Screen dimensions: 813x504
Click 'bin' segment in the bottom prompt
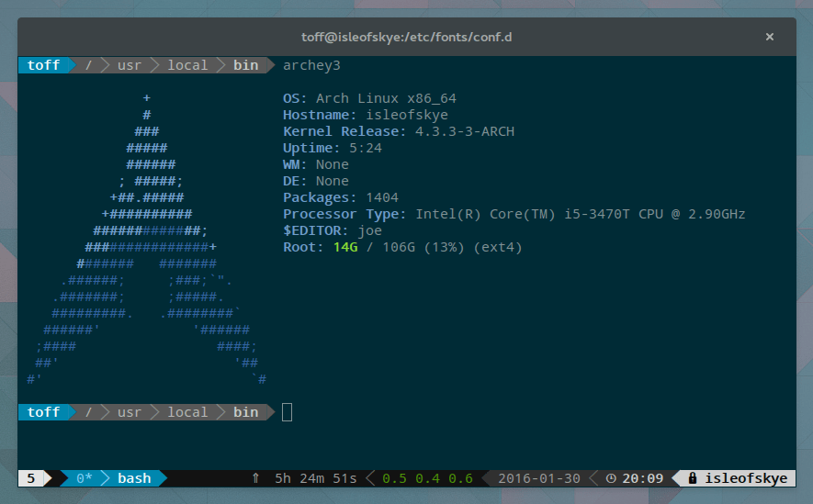click(x=246, y=412)
